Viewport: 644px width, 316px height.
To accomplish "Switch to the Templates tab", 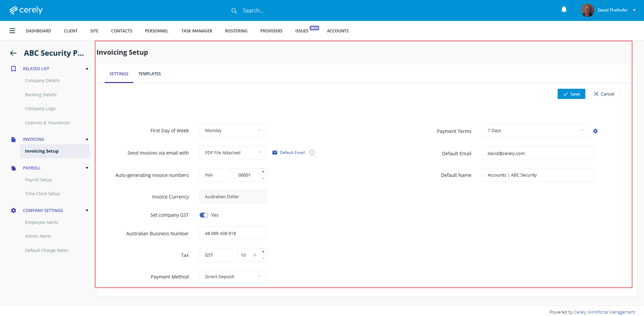I will tap(149, 74).
